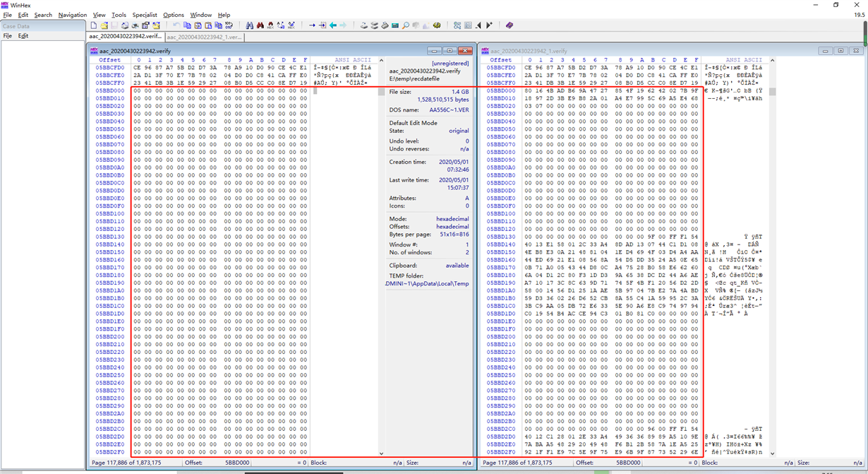
Task: Click the Find Text binoculars icon
Action: coord(250,25)
